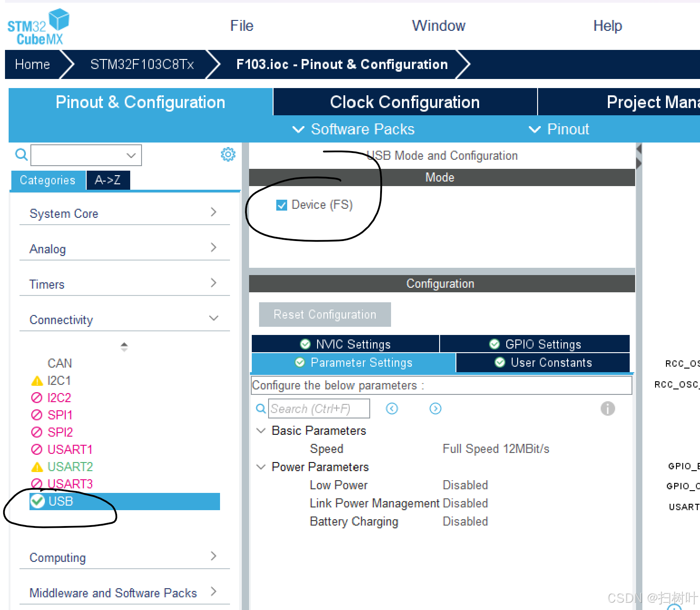Select CAN in Connectivity list
Image resolution: width=700 pixels, height=610 pixels.
(60, 364)
